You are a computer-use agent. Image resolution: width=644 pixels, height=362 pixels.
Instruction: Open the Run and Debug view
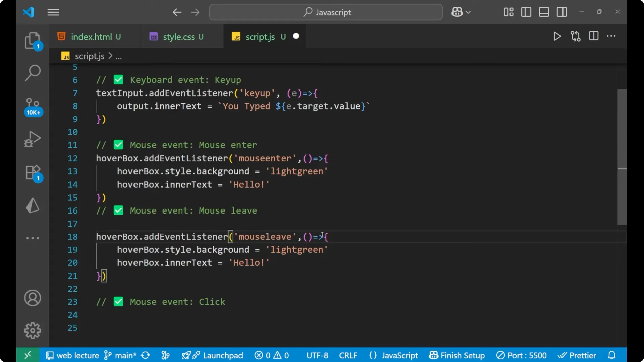33,139
